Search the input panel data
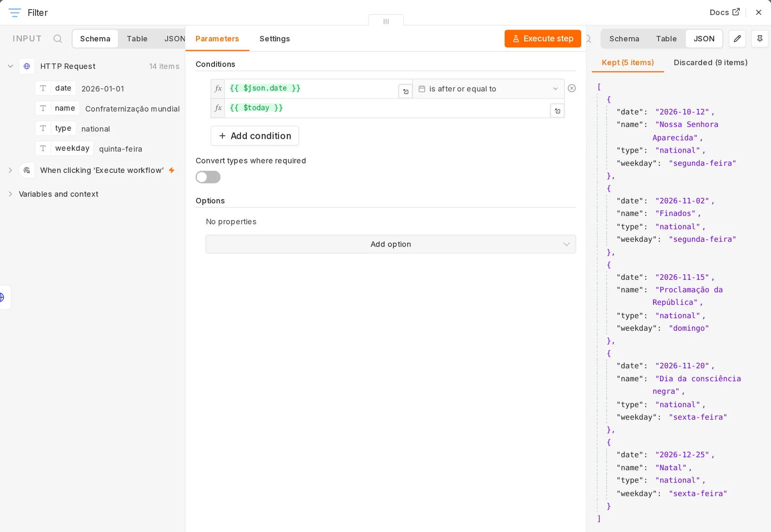Screen dimensions: 771x532 pyautogui.click(x=57, y=39)
